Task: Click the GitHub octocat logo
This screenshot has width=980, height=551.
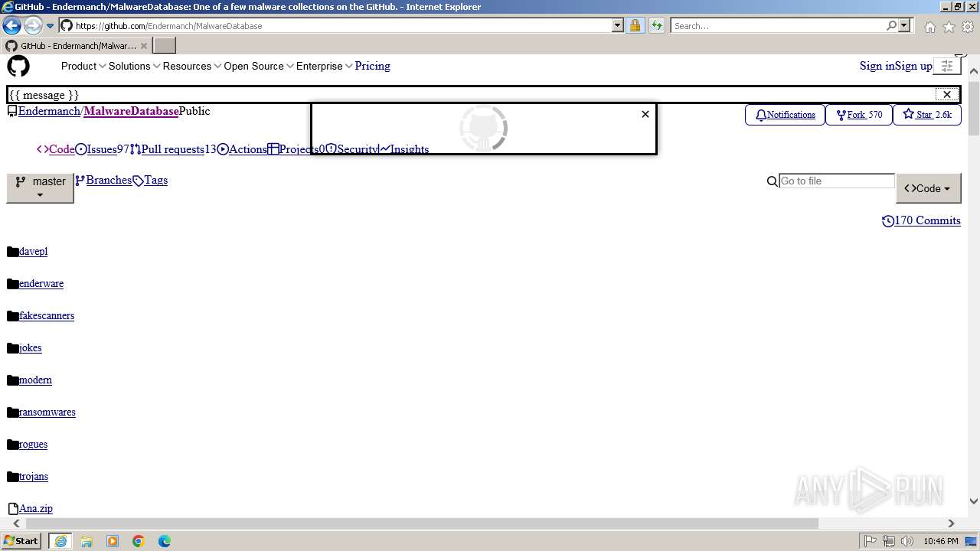Action: [18, 66]
